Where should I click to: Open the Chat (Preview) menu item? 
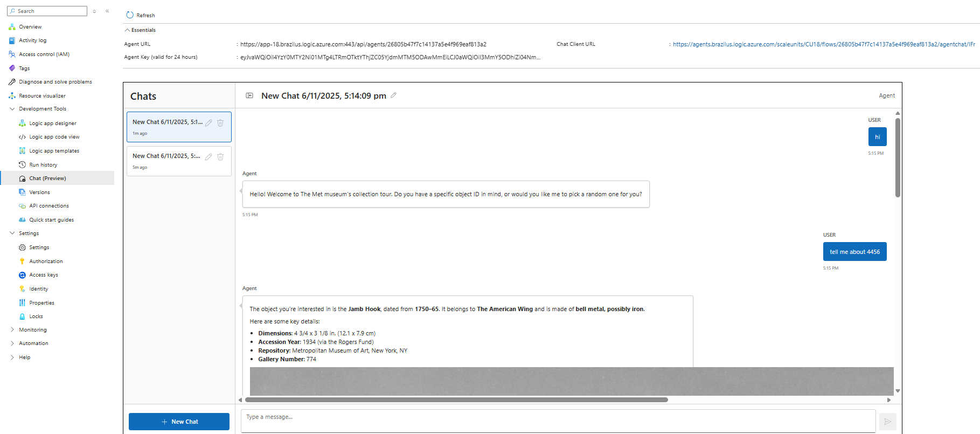tap(57, 178)
